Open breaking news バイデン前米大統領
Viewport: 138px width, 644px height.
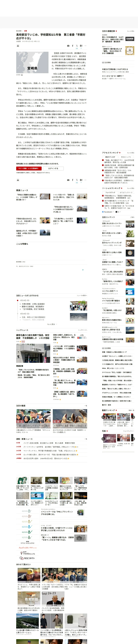pos(49,443)
